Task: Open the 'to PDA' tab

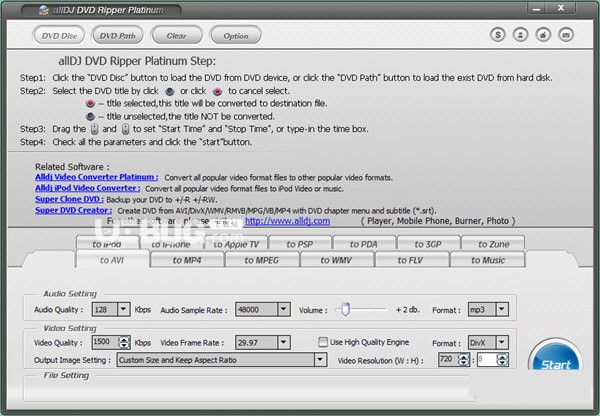Action: click(x=364, y=243)
